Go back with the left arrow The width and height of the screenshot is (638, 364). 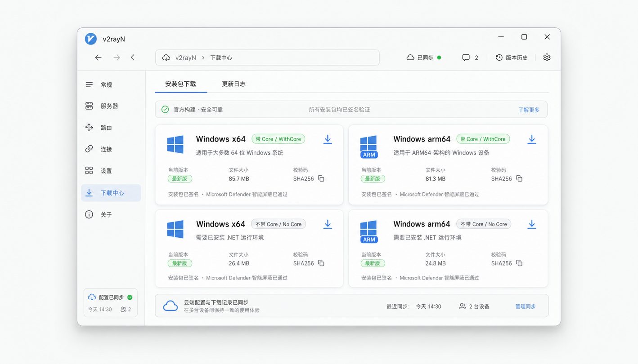coord(98,58)
